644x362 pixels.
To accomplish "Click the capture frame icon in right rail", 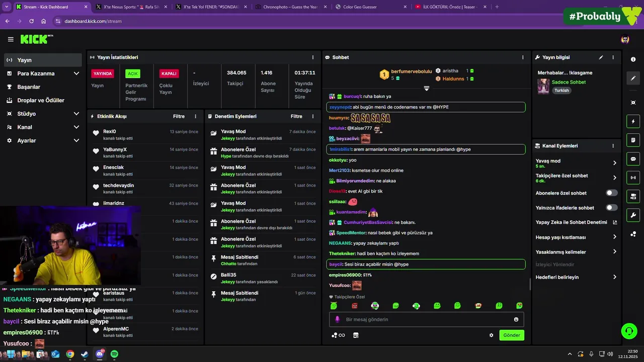I will (x=633, y=103).
